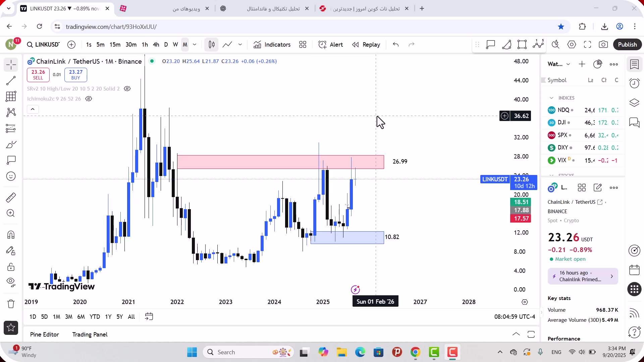Remove drawings with trash icon
644x362 pixels.
(x=11, y=304)
